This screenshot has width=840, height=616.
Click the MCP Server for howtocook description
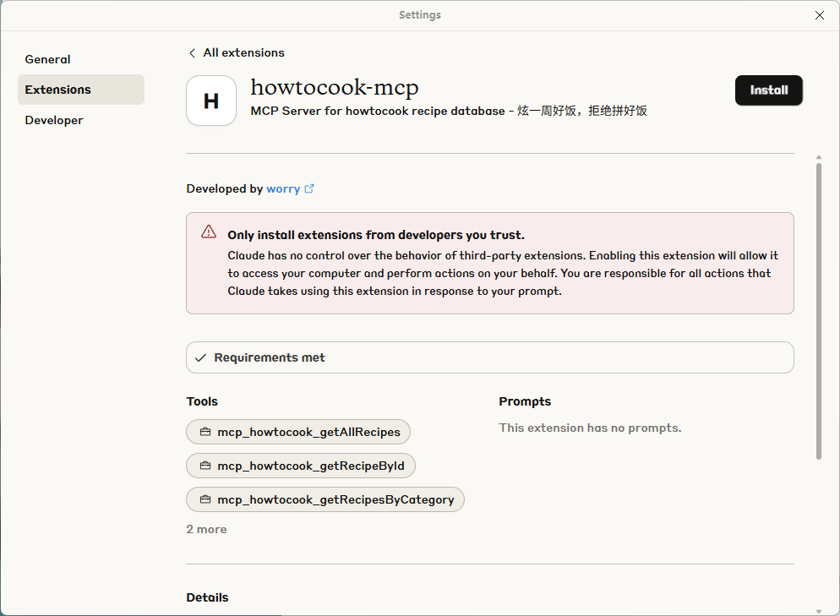click(449, 111)
